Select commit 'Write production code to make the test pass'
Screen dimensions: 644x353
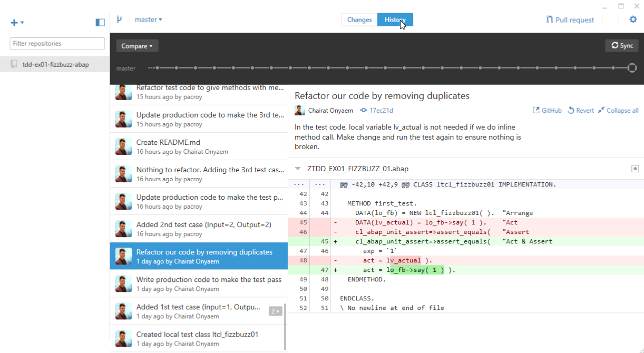click(x=199, y=283)
